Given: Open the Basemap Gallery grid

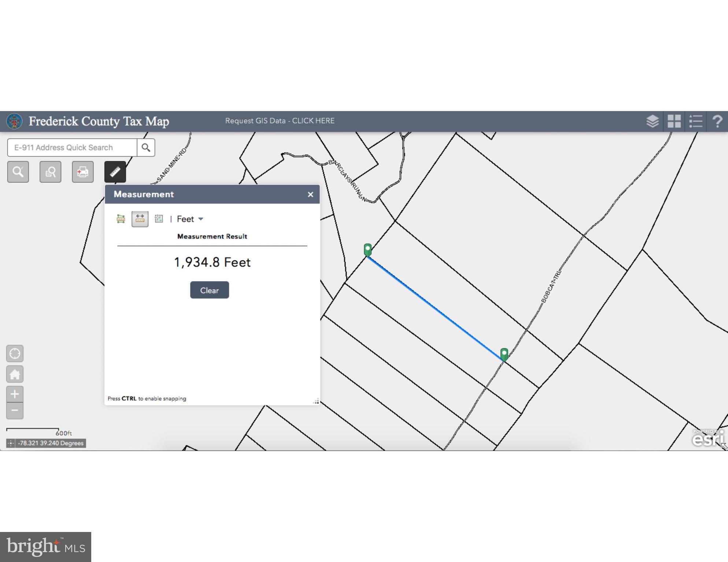Looking at the screenshot, I should (x=674, y=121).
